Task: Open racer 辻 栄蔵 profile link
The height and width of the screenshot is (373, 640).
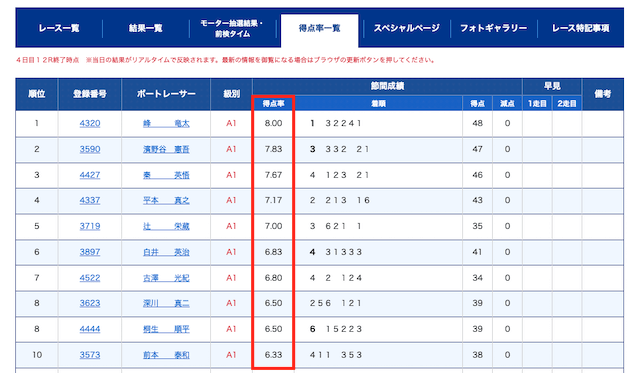Action: pyautogui.click(x=166, y=226)
